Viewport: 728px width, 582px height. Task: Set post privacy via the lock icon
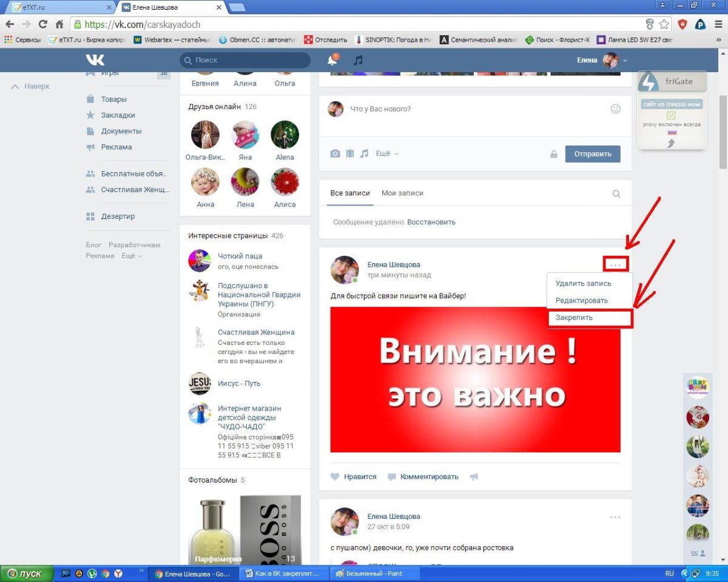tap(553, 153)
